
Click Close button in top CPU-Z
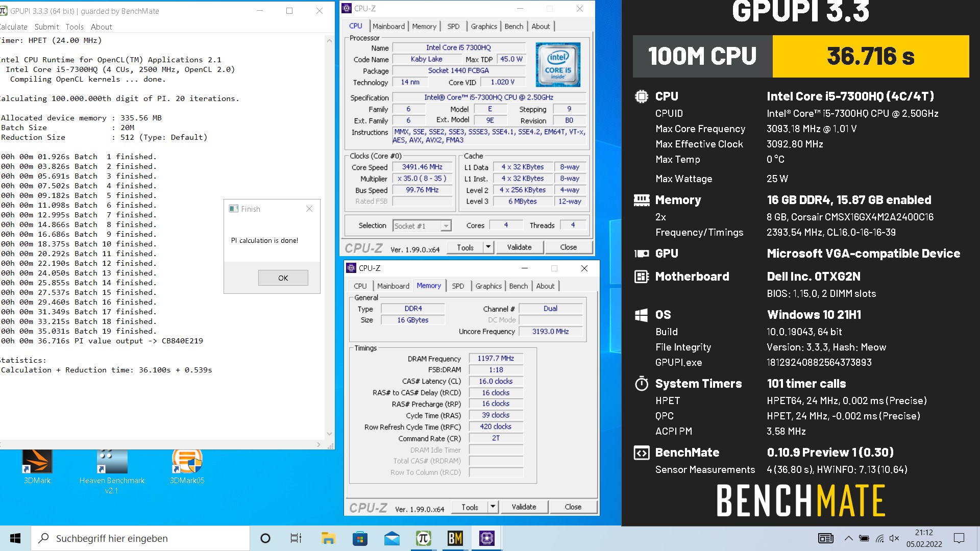(x=569, y=247)
